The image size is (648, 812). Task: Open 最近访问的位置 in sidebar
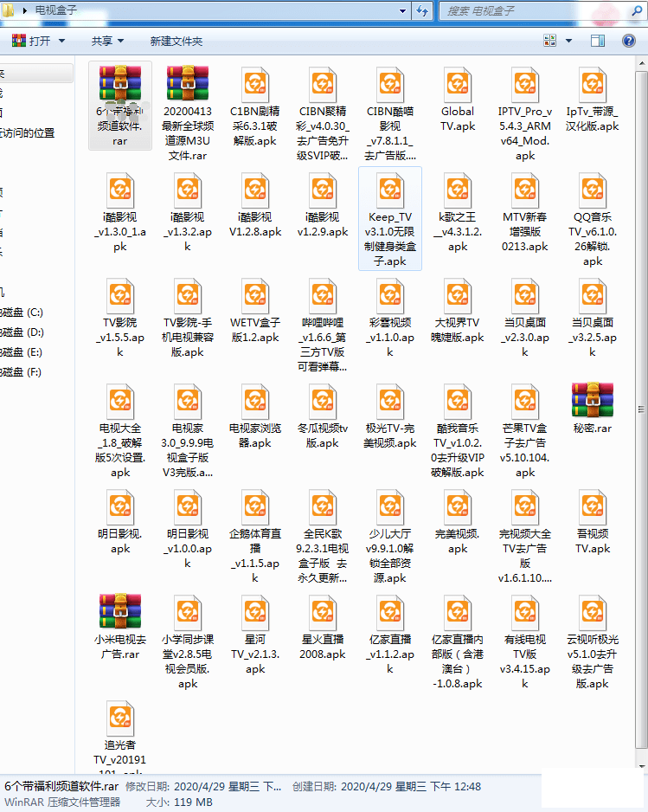(28, 132)
